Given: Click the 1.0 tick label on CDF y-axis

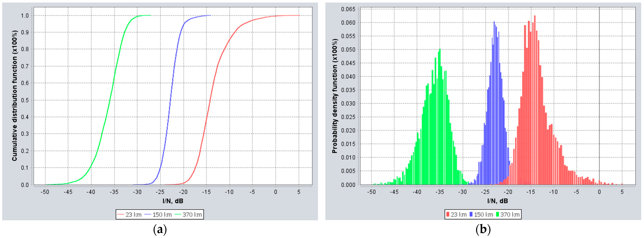Looking at the screenshot, I should (25, 16).
